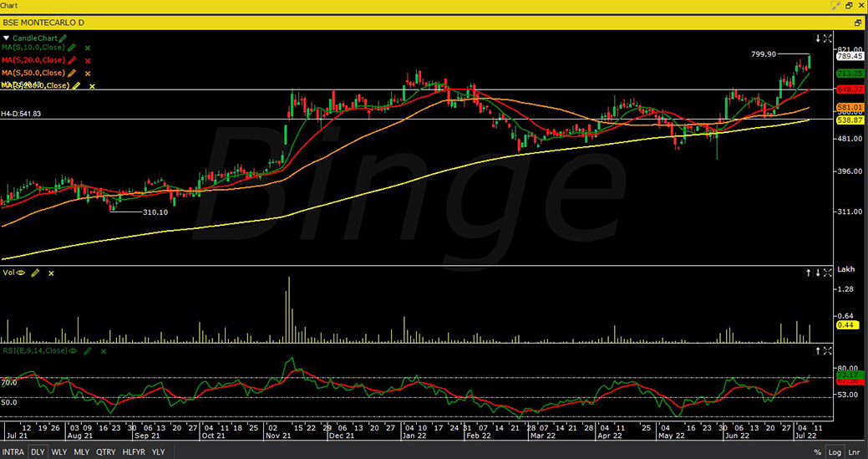
Task: Edit the RSI indicator pencil
Action: tap(88, 350)
